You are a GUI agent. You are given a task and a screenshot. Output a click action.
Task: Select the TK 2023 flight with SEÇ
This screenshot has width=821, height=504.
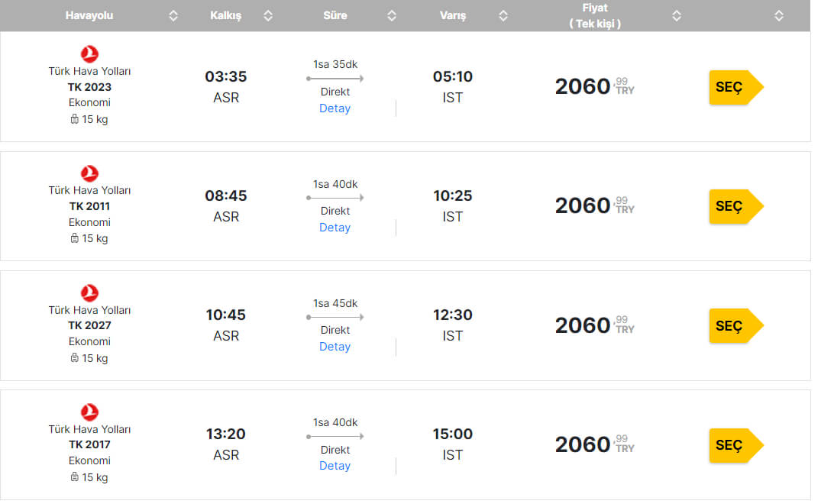pos(736,87)
